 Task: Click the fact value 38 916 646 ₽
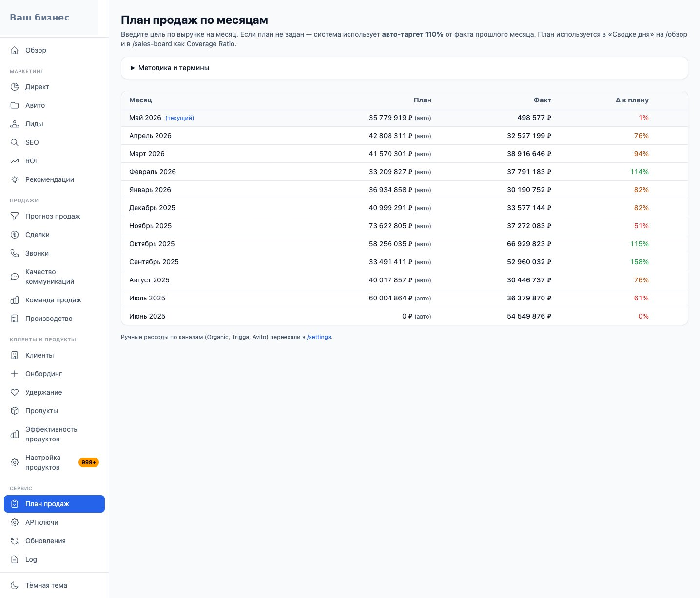pyautogui.click(x=529, y=154)
